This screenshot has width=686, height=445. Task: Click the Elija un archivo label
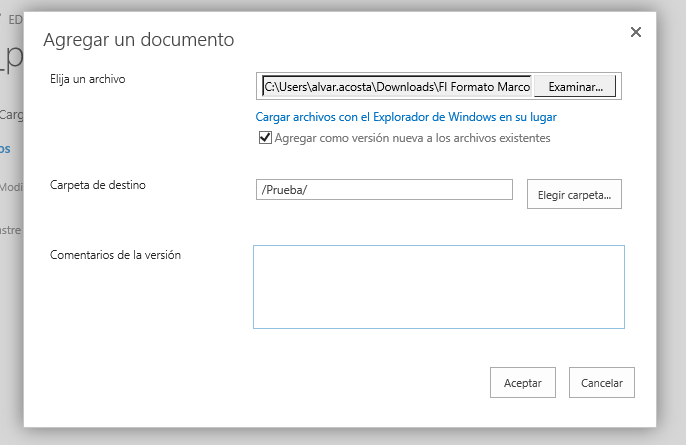(87, 78)
